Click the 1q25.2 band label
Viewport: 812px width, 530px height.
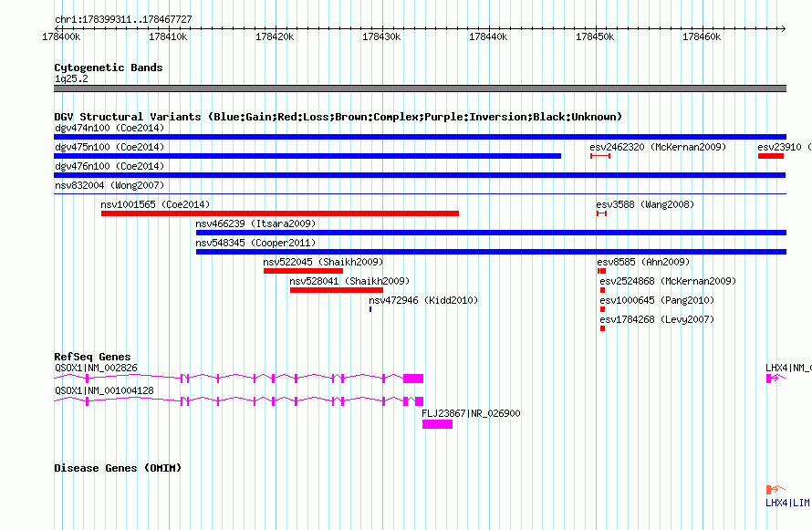[71, 78]
